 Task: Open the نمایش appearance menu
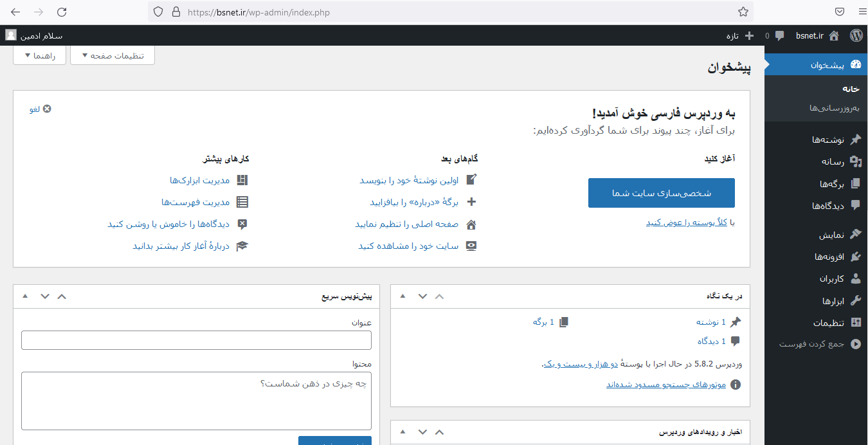coord(816,235)
